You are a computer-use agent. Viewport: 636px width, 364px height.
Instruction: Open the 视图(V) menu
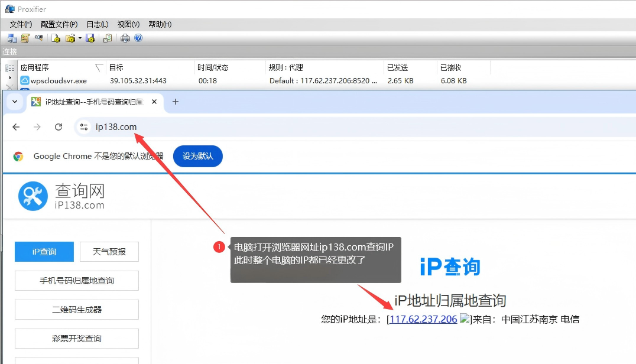tap(128, 24)
